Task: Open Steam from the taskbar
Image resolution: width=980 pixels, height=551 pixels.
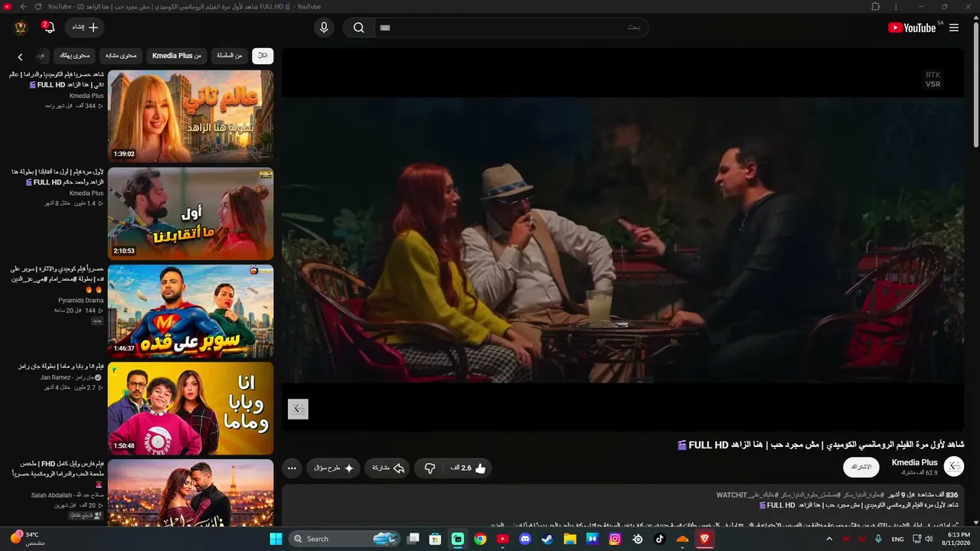Action: [x=547, y=539]
